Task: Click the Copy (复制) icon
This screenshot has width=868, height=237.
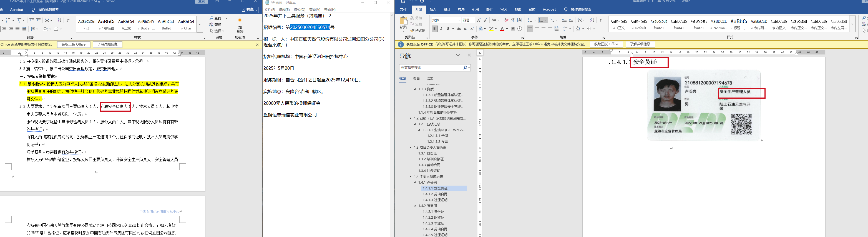Action: 412,24
